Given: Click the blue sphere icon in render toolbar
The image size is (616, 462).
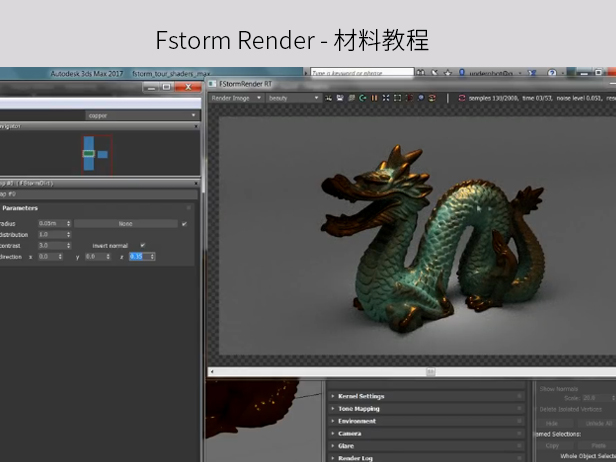Looking at the screenshot, I should tap(420, 98).
